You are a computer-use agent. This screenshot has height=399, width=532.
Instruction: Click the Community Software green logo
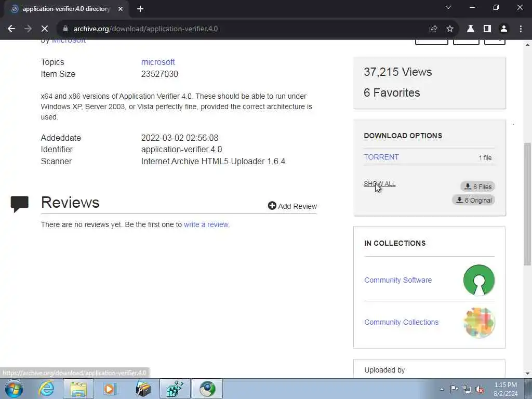479,280
